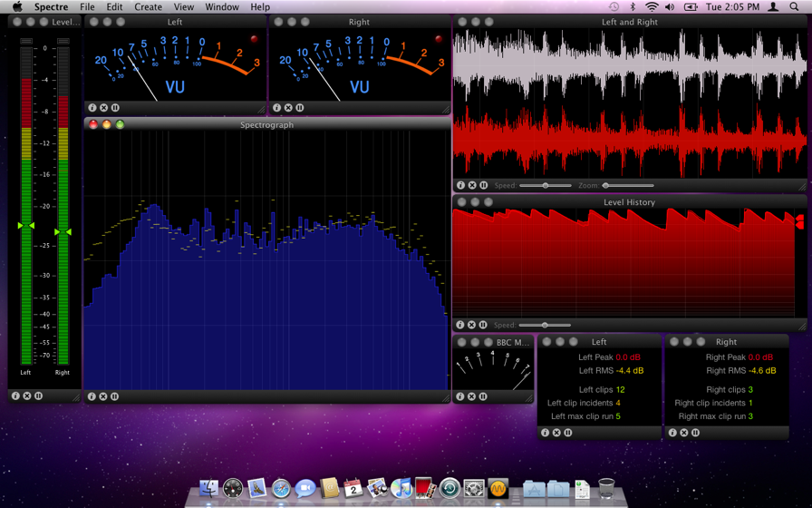812x508 pixels.
Task: Expand the View menu
Action: pyautogui.click(x=183, y=7)
